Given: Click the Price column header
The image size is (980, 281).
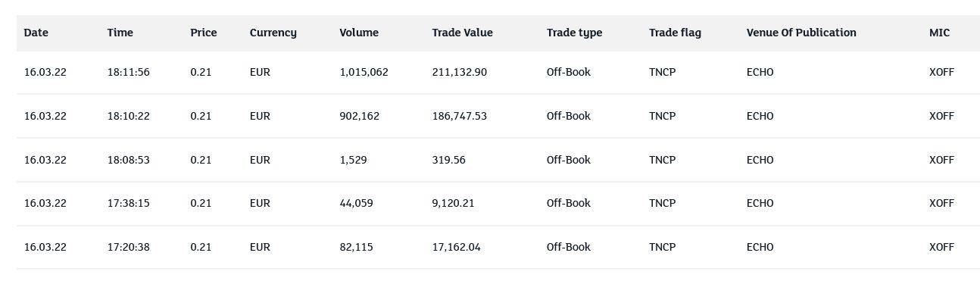Looking at the screenshot, I should pos(204,33).
